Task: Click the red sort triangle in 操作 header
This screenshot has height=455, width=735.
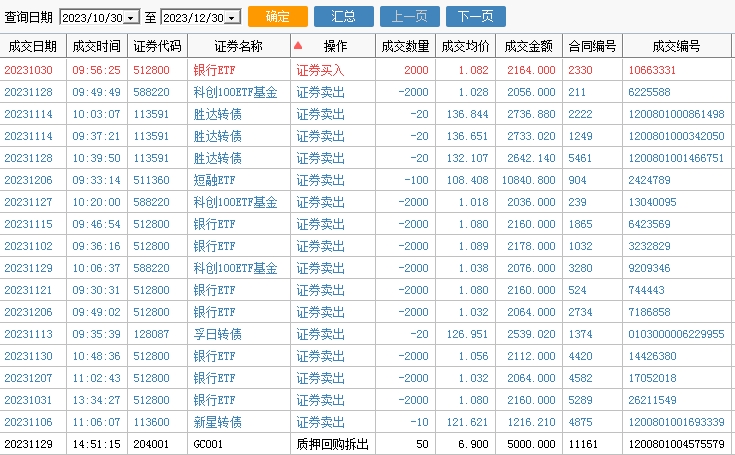Action: click(297, 46)
